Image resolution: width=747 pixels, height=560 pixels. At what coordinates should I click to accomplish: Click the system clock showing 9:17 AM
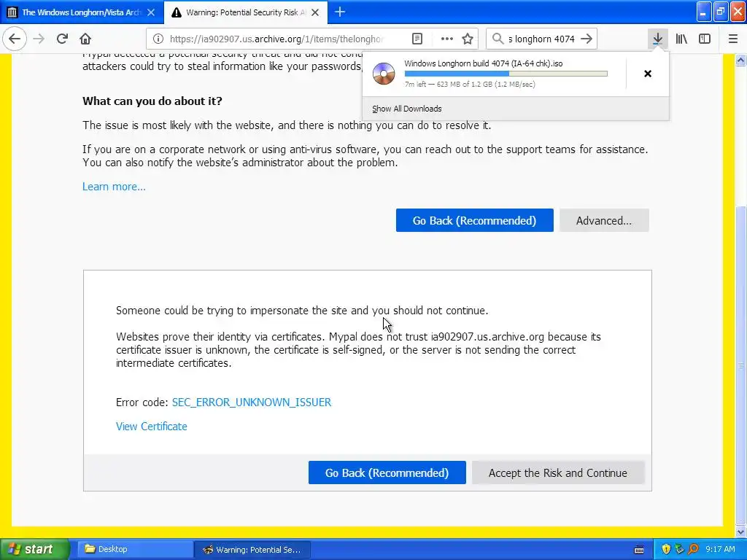point(720,549)
